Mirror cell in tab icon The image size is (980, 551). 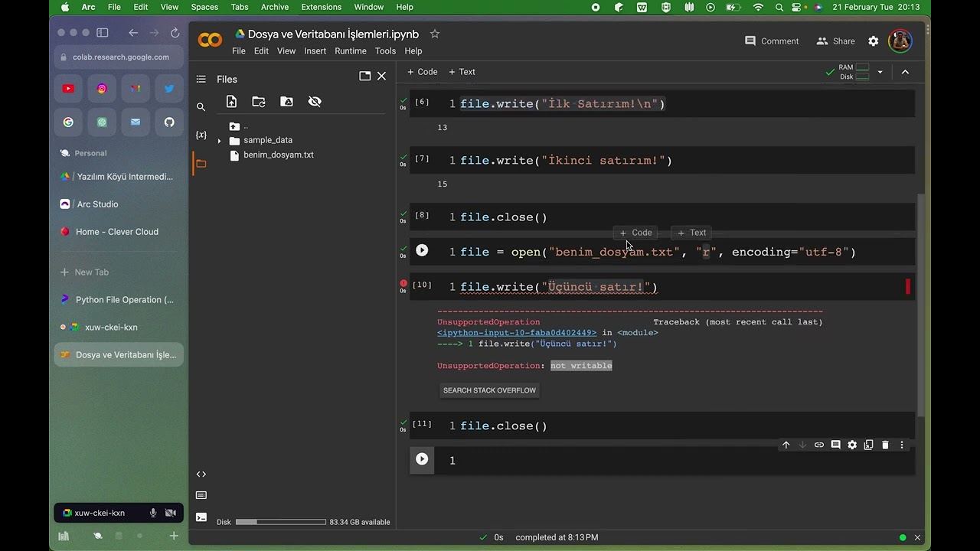pos(868,445)
